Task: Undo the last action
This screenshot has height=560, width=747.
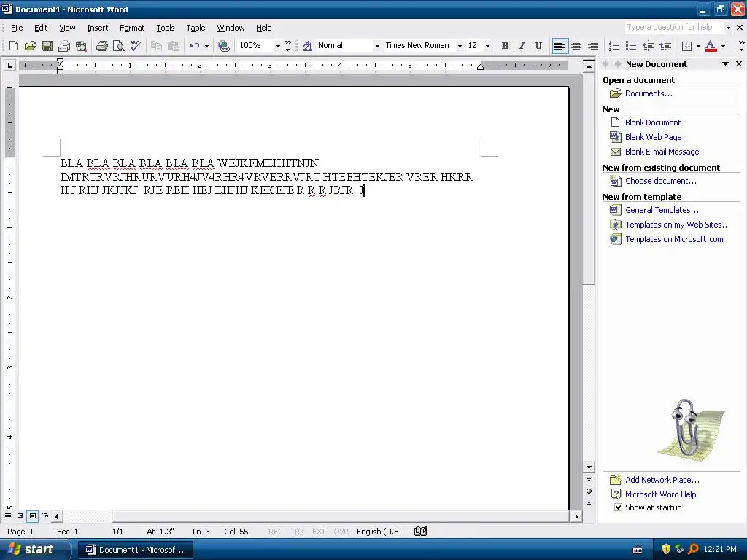Action: (x=194, y=46)
